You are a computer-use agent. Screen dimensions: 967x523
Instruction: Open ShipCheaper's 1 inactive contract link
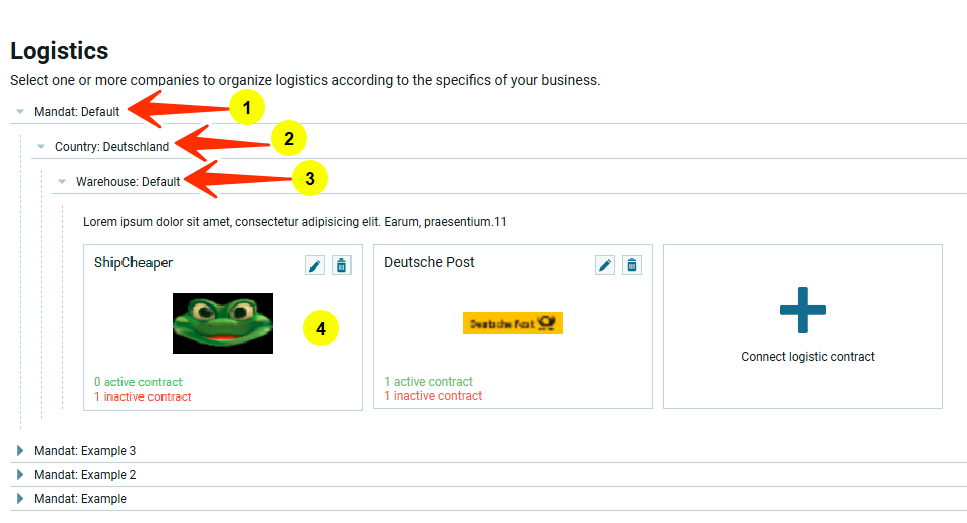click(x=142, y=397)
